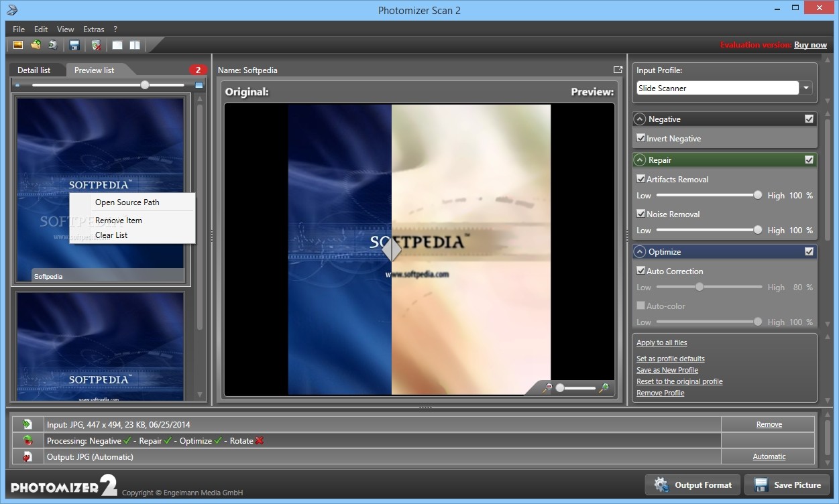This screenshot has height=504, width=839.
Task: Choose Remove Item from context menu
Action: [x=119, y=220]
